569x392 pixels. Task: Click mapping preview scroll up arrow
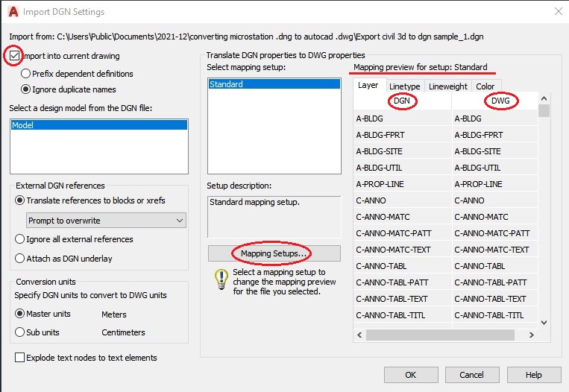pyautogui.click(x=544, y=98)
